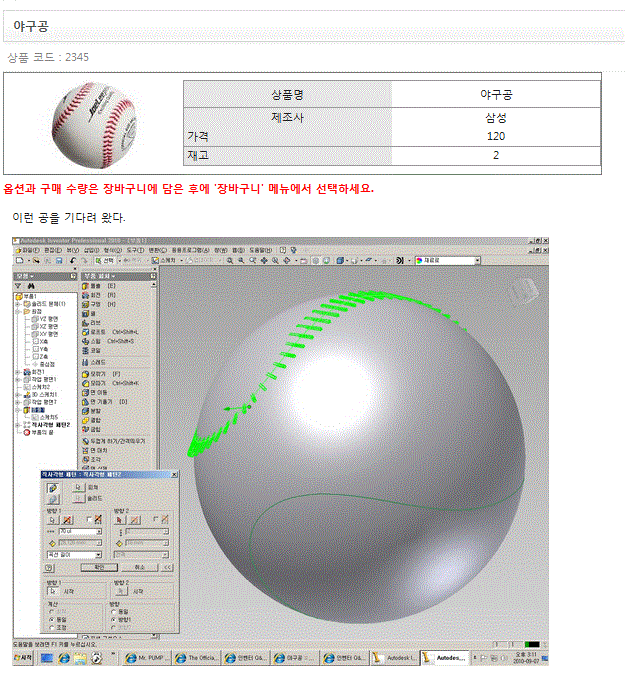
Task: Click Internet Explorer quick launch icon in taskbar
Action: pyautogui.click(x=64, y=658)
